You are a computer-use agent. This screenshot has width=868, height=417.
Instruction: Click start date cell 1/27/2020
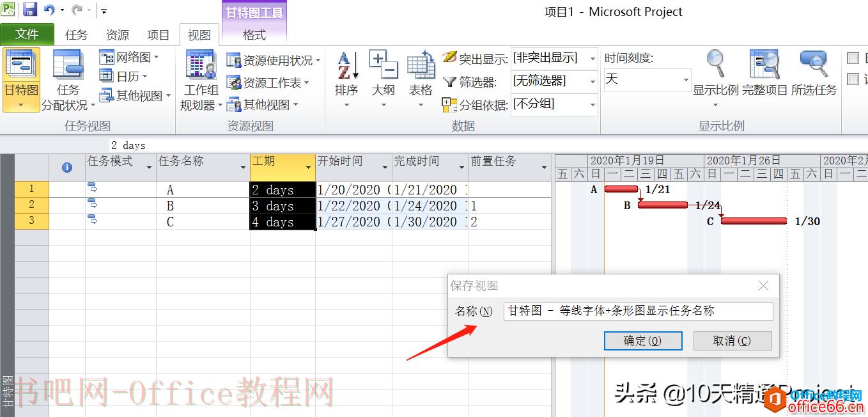point(353,221)
